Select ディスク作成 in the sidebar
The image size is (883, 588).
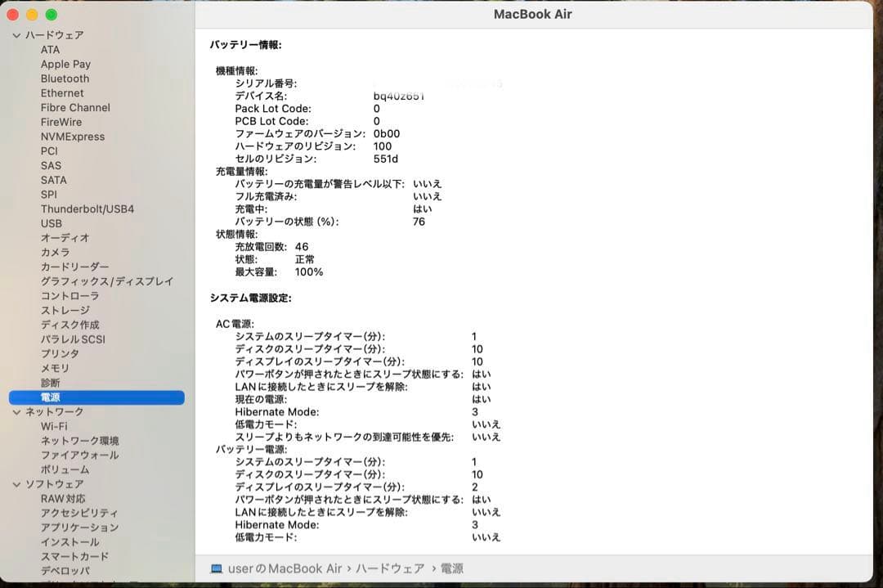point(69,325)
